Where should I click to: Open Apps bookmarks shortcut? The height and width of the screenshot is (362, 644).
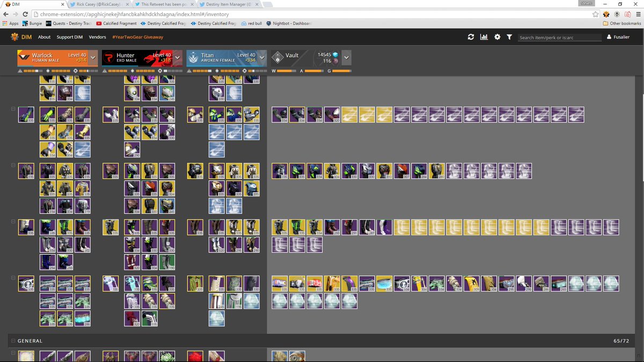pyautogui.click(x=11, y=24)
